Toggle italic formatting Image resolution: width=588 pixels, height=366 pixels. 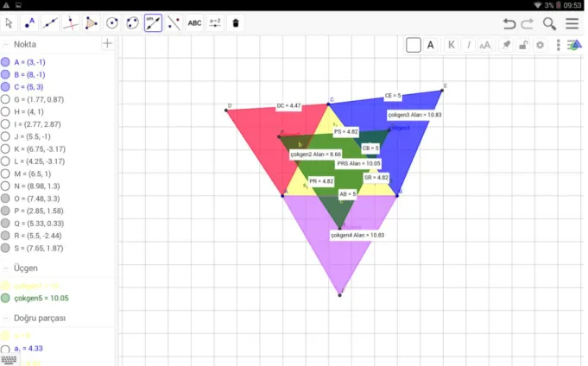(x=468, y=46)
